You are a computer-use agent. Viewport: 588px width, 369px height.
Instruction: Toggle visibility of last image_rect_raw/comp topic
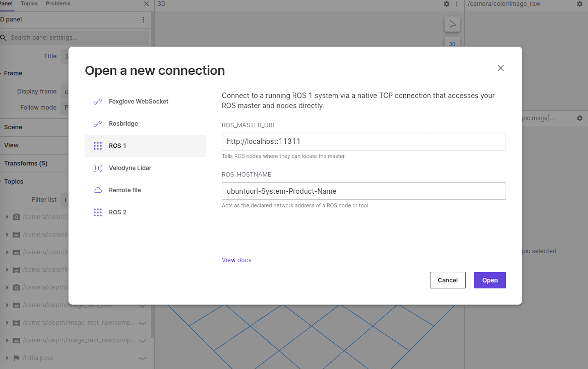[x=142, y=341]
